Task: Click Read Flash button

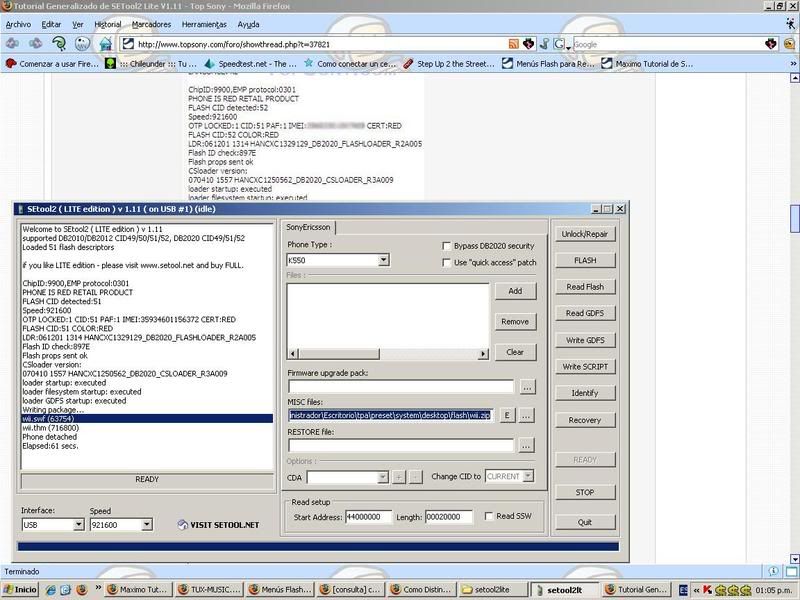Action: [x=585, y=287]
